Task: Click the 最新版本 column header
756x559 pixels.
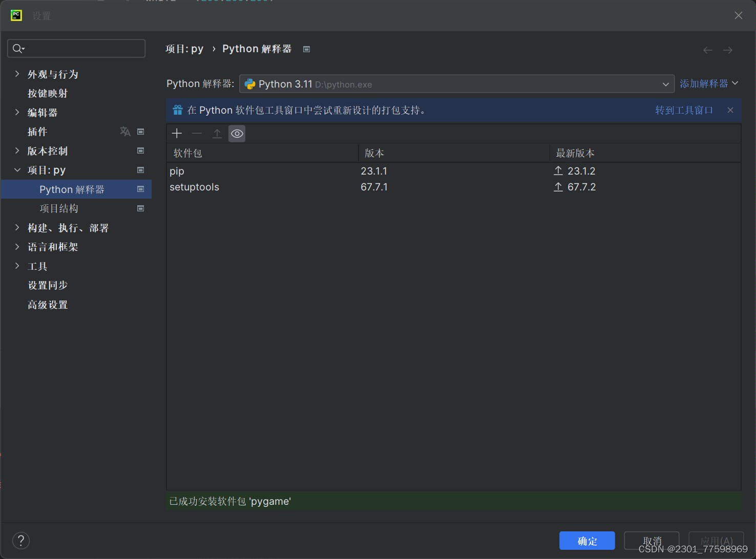Action: 645,153
